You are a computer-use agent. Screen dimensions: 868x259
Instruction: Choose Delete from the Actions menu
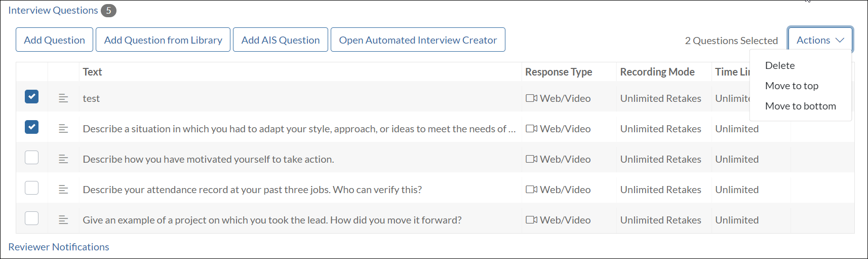(x=780, y=65)
